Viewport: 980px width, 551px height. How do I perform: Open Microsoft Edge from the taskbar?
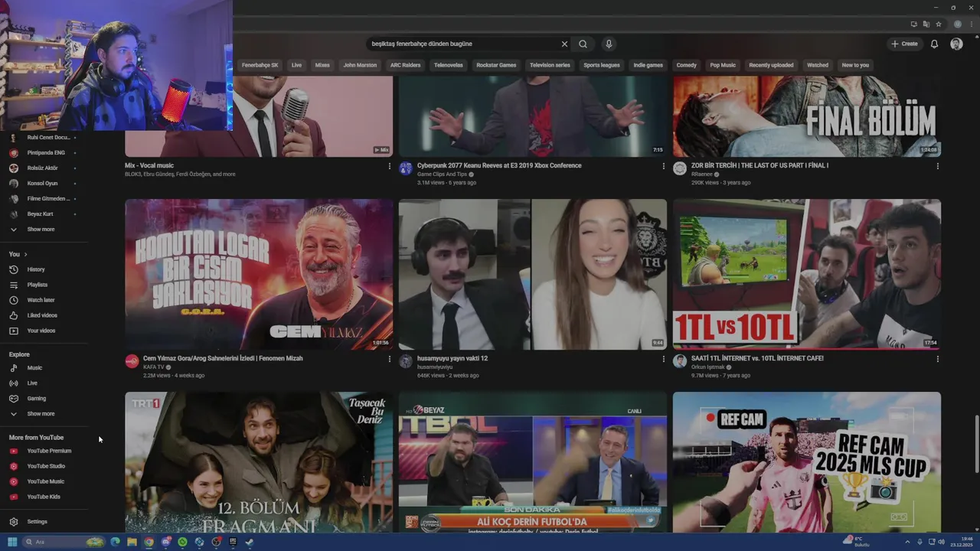pyautogui.click(x=116, y=542)
